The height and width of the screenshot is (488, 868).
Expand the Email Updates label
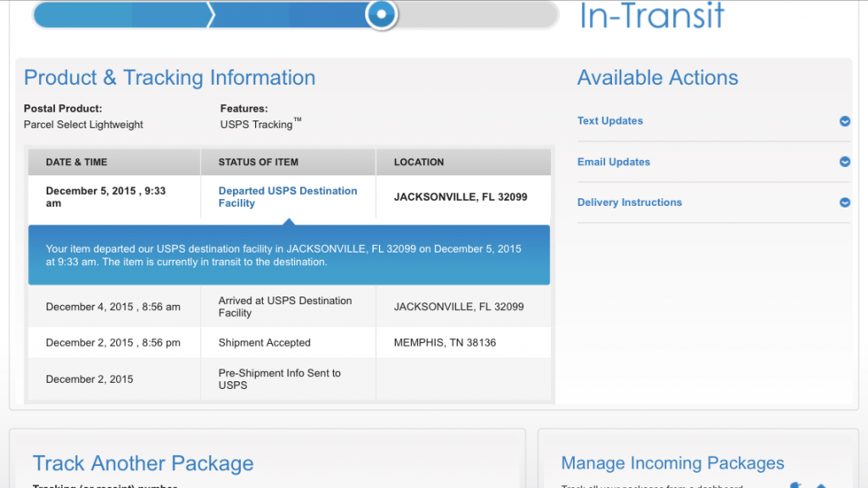click(x=613, y=162)
